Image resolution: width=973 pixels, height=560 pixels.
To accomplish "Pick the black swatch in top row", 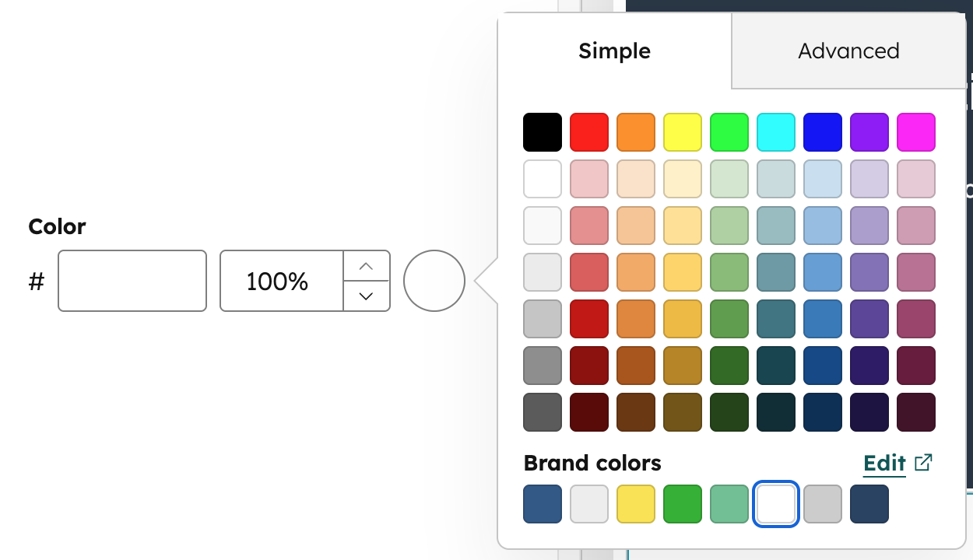I will tap(543, 132).
